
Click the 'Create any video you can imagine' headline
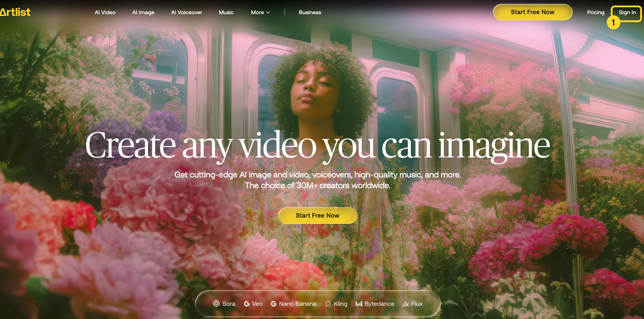(x=318, y=145)
